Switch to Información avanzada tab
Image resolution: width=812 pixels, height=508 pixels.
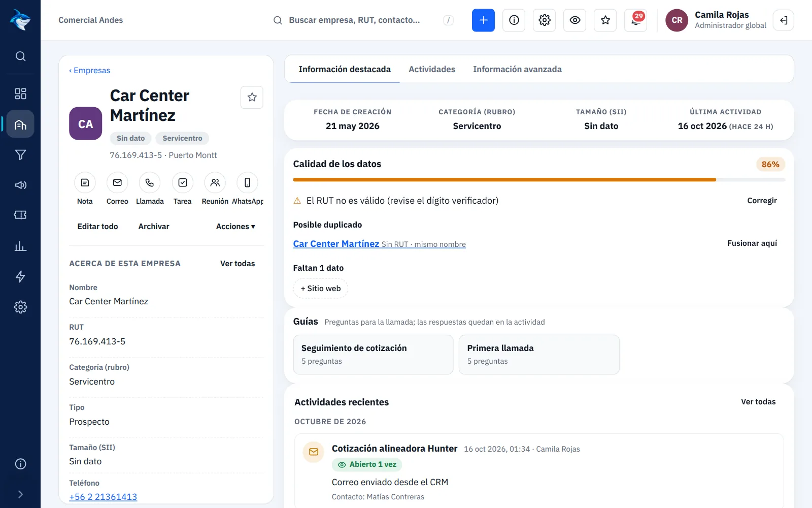pyautogui.click(x=517, y=69)
